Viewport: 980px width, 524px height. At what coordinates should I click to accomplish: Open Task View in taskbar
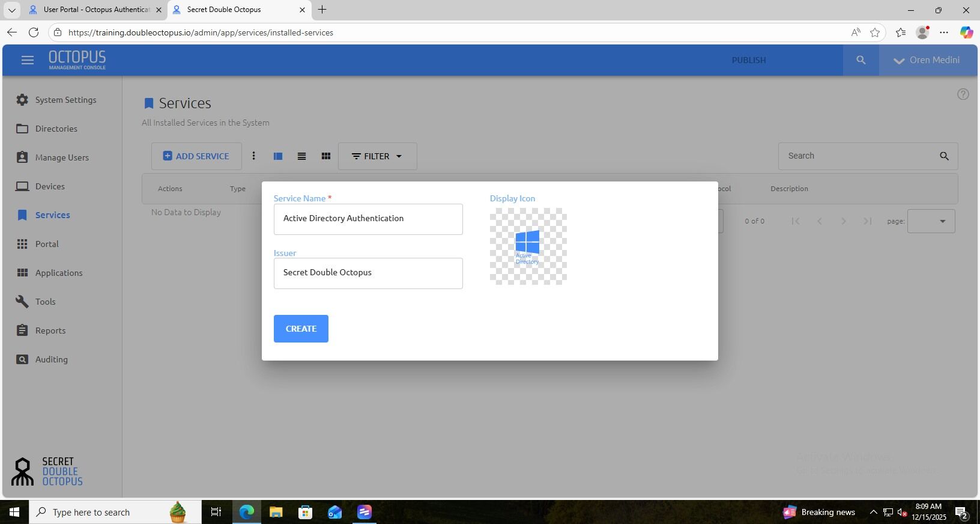point(216,512)
